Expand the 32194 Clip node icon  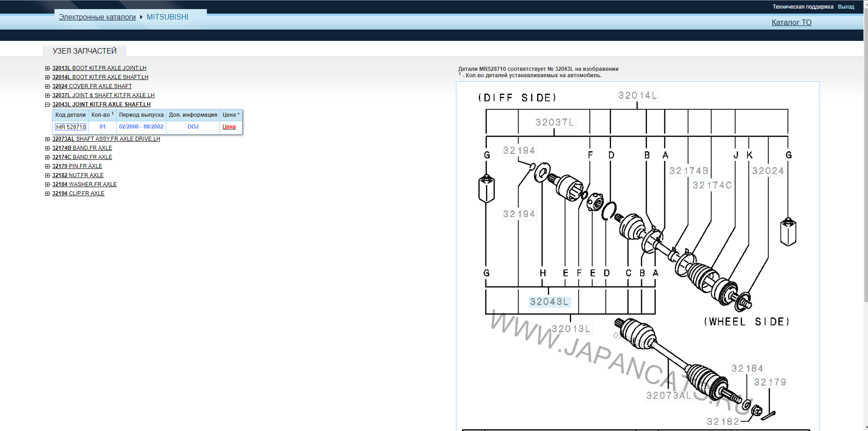click(x=47, y=193)
